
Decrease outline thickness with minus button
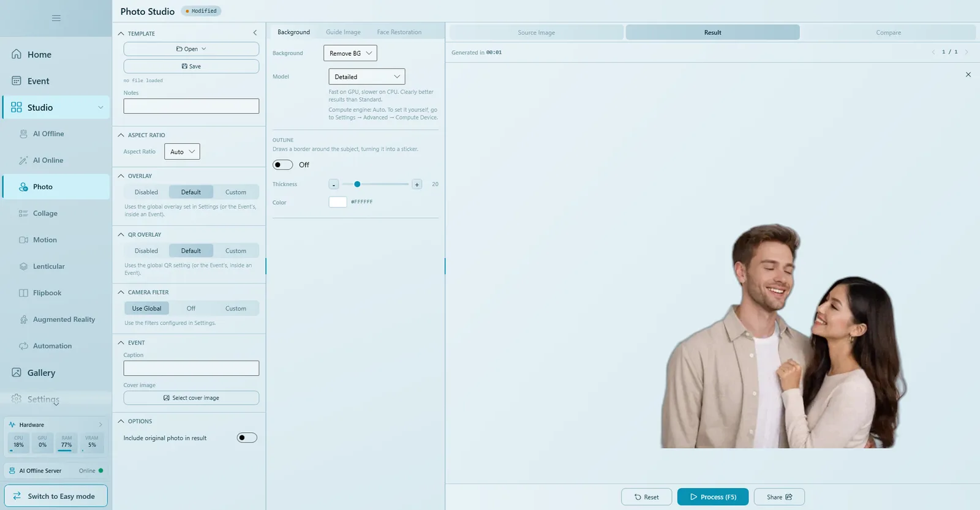click(334, 184)
